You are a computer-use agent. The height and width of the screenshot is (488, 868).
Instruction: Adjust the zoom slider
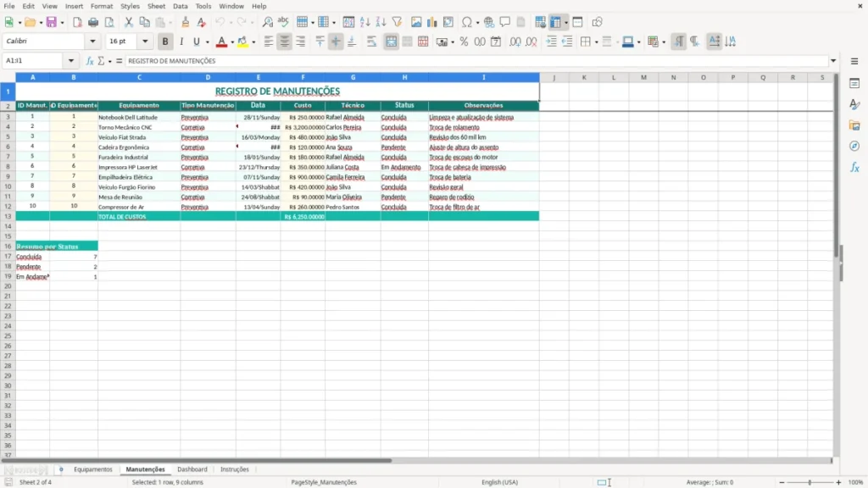point(810,482)
